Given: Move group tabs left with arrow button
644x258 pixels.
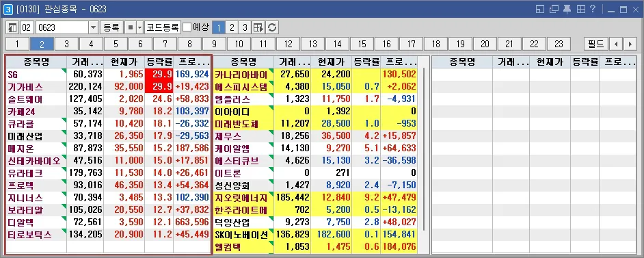Looking at the screenshot, I should tap(616, 44).
